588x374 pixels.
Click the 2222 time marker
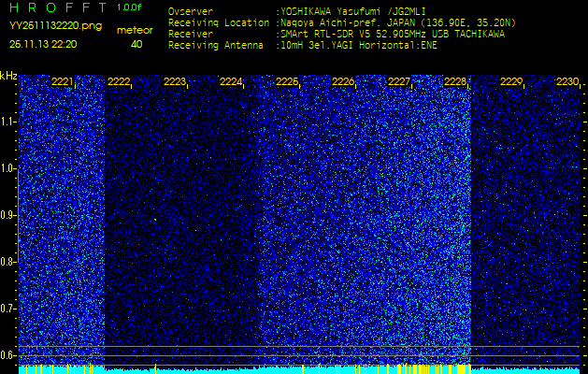119,81
